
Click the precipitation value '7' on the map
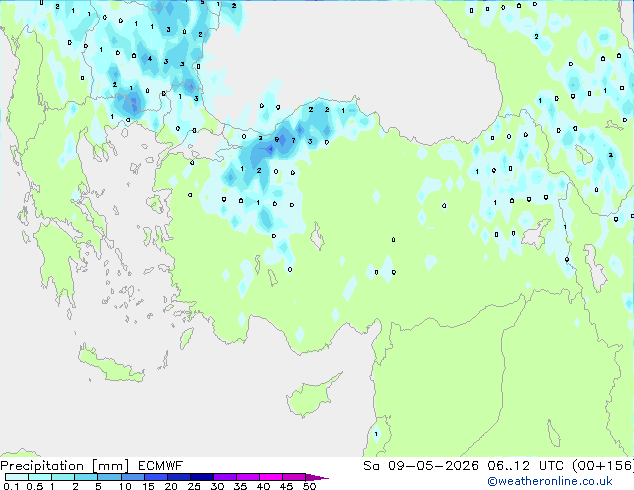pyautogui.click(x=293, y=141)
